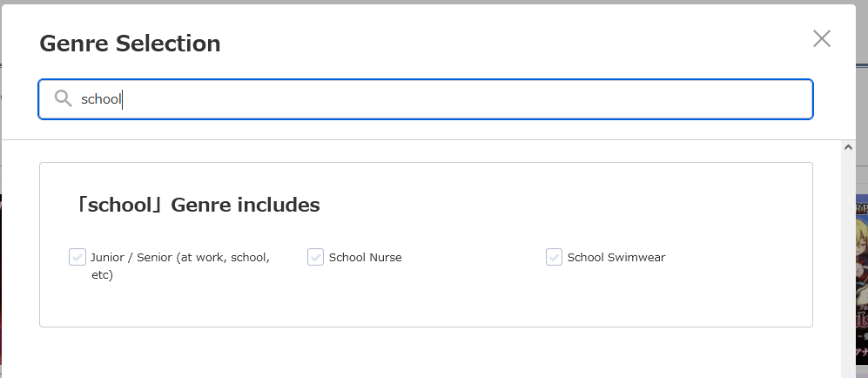Viewport: 868px width, 378px height.
Task: Click the vertical scrollbar track
Action: coord(849,261)
